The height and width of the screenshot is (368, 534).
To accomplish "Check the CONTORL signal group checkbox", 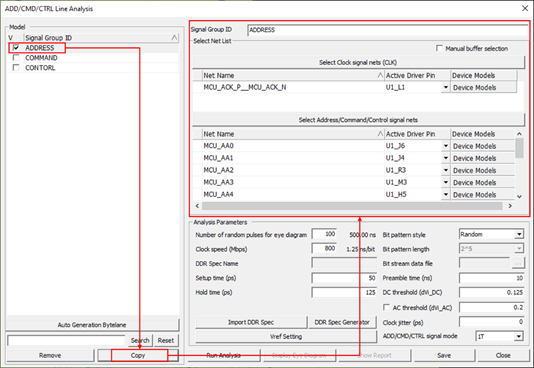I will click(16, 67).
